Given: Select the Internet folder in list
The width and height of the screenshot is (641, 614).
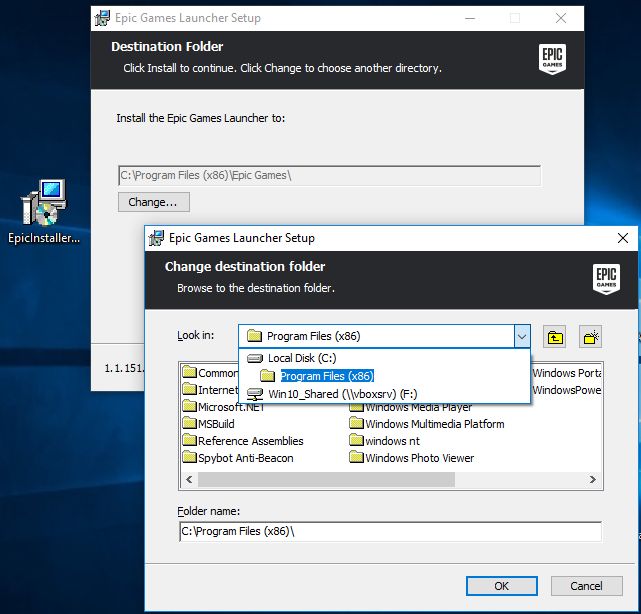Looking at the screenshot, I should 210,390.
